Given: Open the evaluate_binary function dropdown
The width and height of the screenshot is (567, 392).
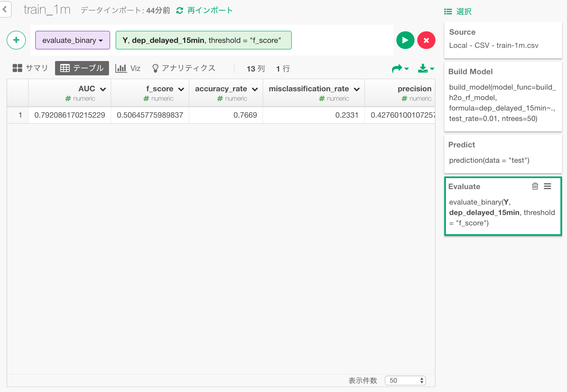Looking at the screenshot, I should pos(72,40).
